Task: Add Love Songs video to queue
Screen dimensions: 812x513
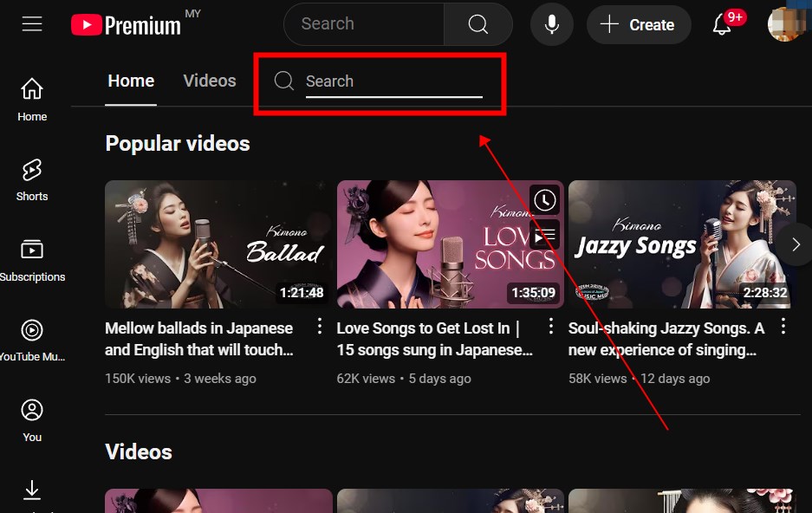Action: click(543, 235)
